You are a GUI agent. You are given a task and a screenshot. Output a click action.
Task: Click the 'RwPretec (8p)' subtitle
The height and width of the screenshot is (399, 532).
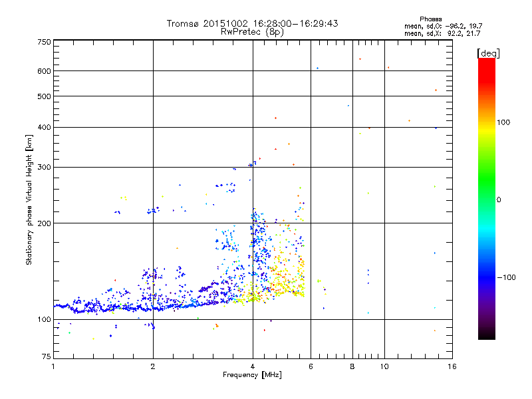252,32
